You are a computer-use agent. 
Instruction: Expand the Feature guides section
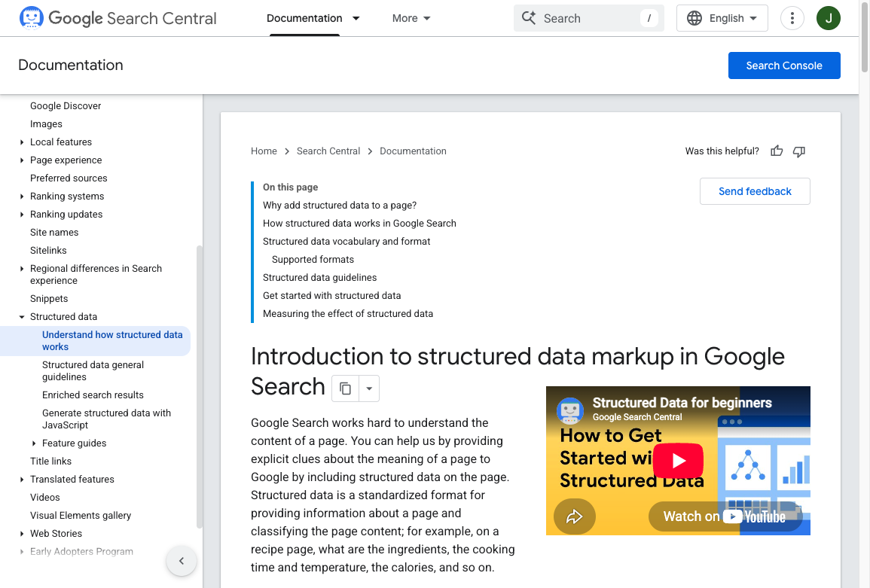pos(34,443)
